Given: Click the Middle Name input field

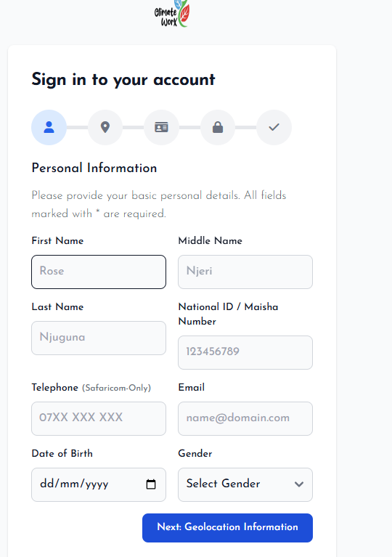Looking at the screenshot, I should (245, 272).
